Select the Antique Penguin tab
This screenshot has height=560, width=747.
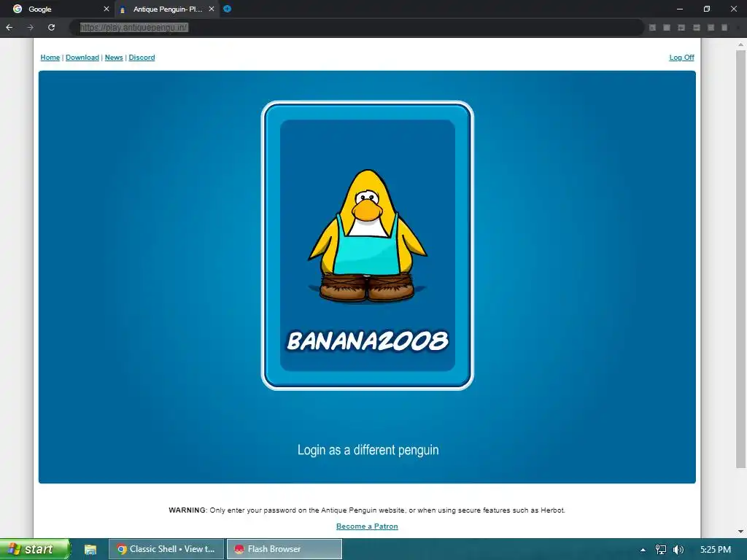point(167,9)
